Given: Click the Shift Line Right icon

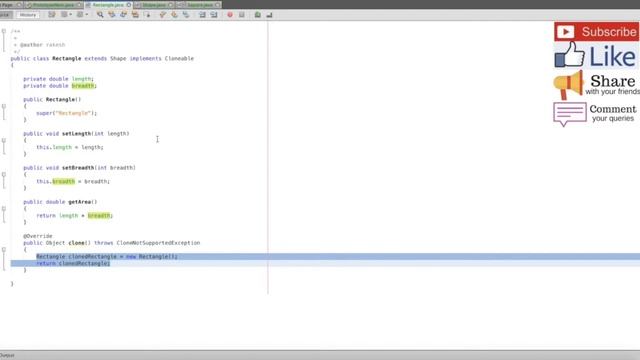Looking at the screenshot, I should pos(214,15).
